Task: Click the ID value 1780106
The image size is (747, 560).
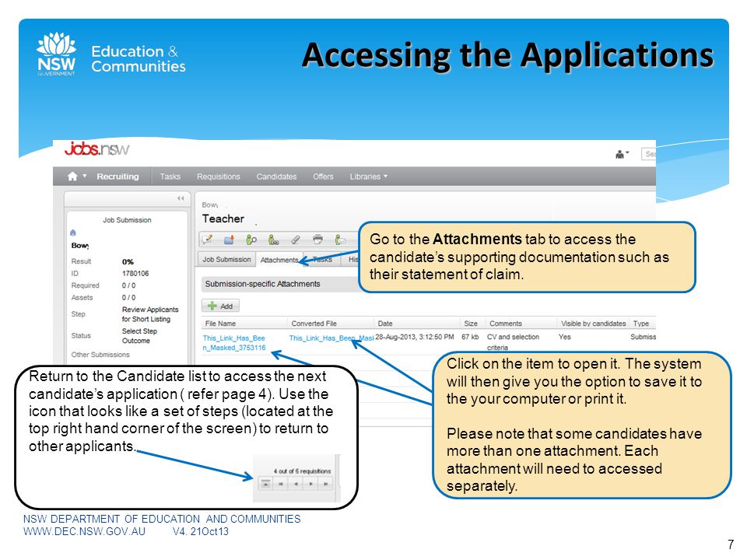Action: [135, 273]
